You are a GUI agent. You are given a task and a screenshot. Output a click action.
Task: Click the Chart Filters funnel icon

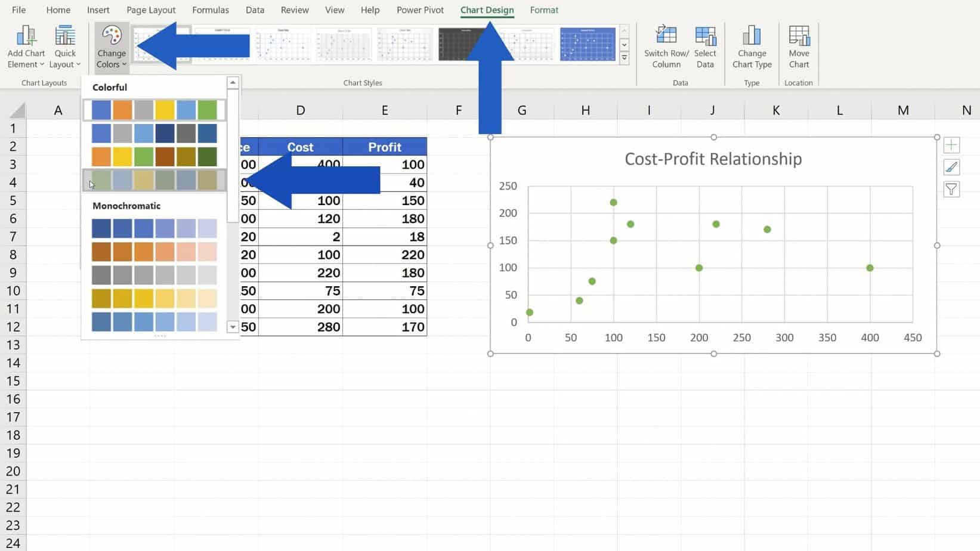point(951,189)
